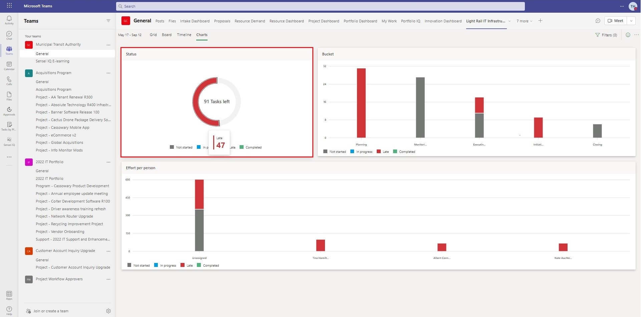Open the Calendar app
This screenshot has height=317, width=644.
click(x=9, y=66)
